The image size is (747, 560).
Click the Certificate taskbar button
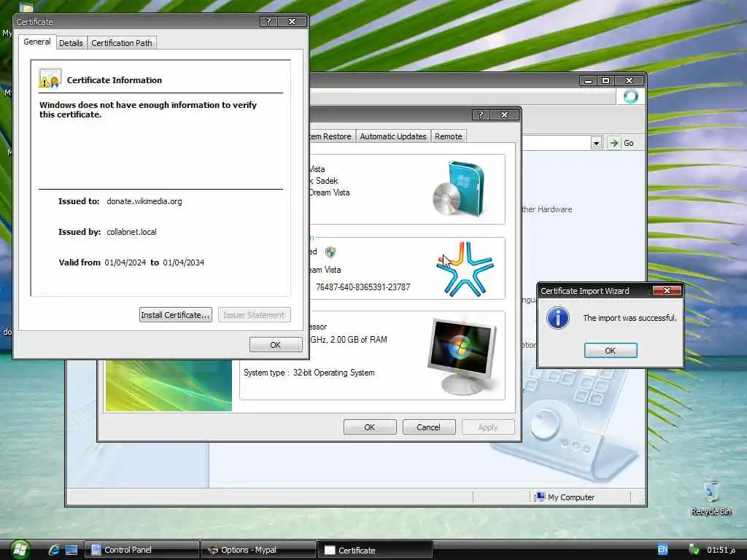375,550
